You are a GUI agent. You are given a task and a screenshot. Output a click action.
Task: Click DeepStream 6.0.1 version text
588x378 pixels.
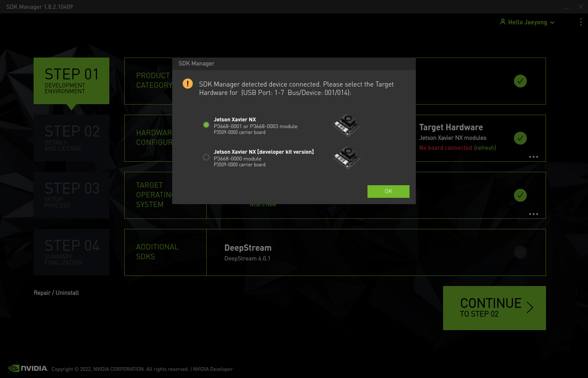(247, 258)
